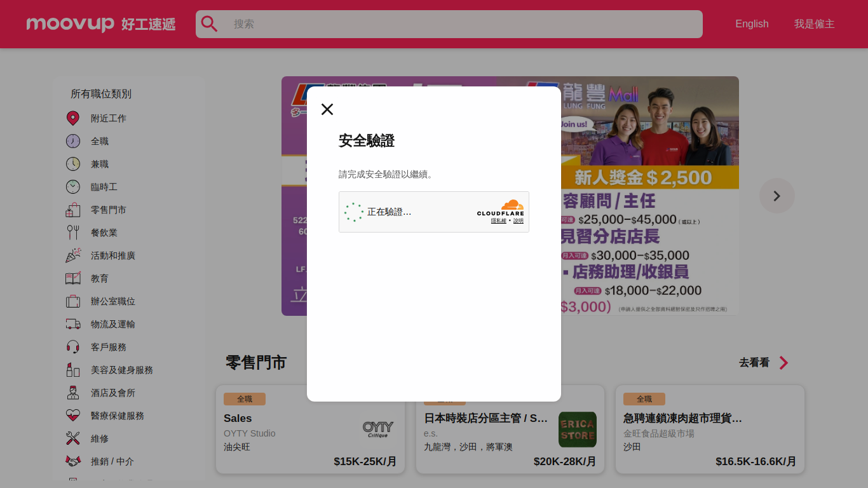Select the 附近工作 location pin icon
Viewport: 868px width, 488px height.
pos(73,118)
